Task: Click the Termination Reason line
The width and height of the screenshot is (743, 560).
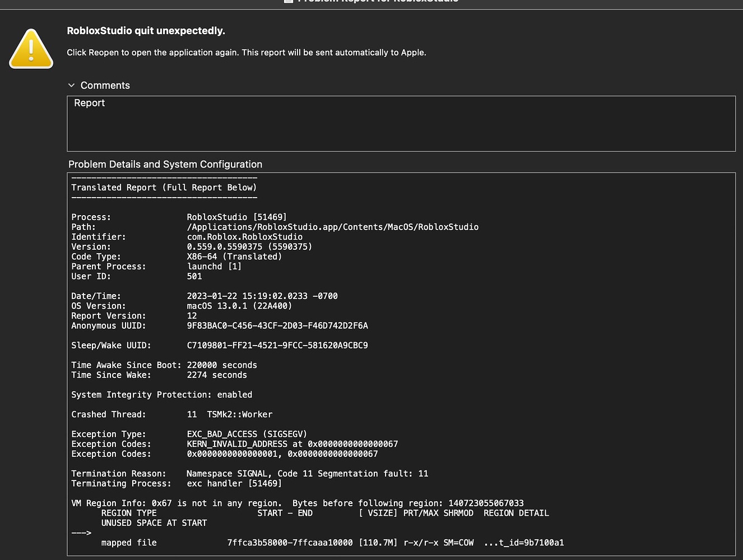Action: (x=249, y=473)
